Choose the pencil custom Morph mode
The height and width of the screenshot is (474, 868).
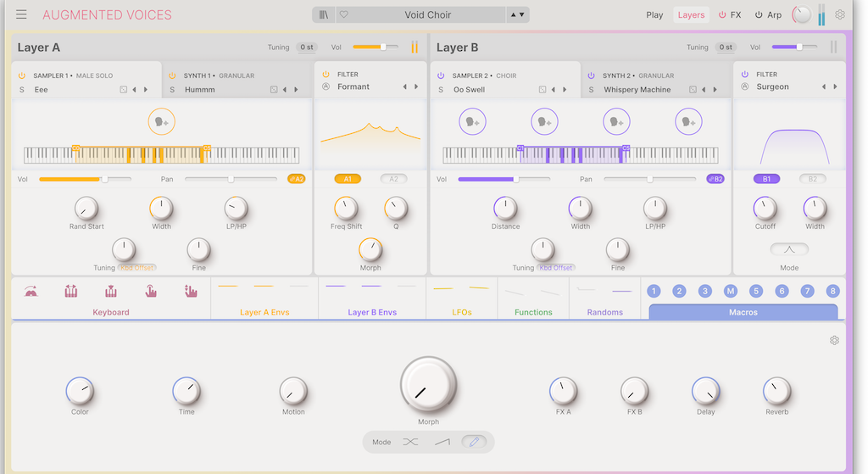point(474,442)
